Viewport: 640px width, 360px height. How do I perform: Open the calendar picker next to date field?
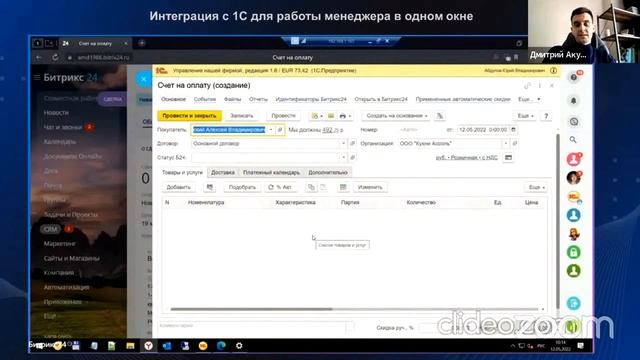513,130
